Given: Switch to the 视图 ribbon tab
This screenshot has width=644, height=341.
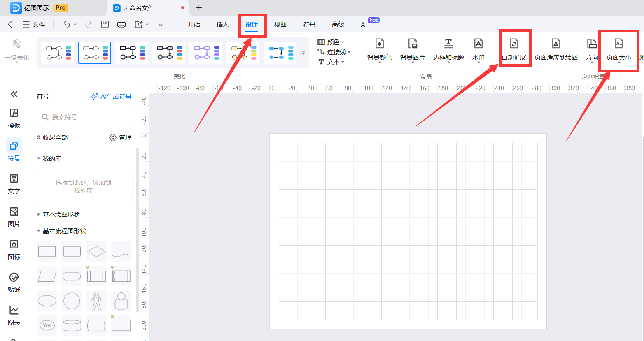Looking at the screenshot, I should (x=280, y=24).
